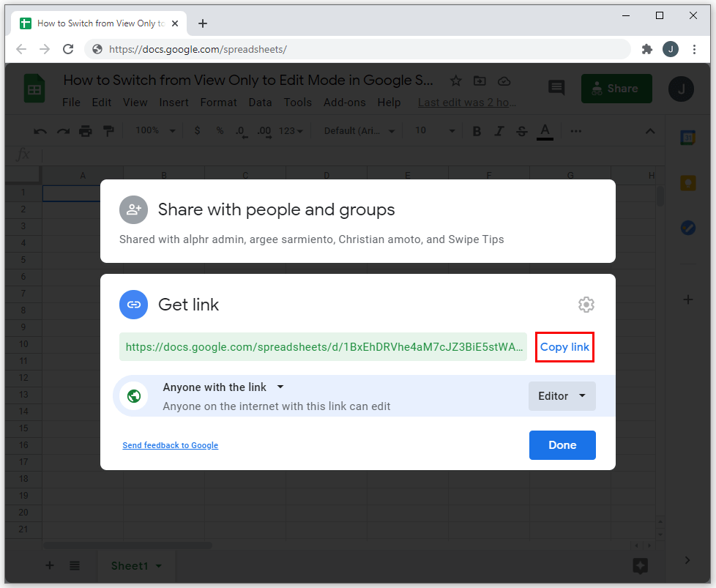Click the move to folder icon
This screenshot has width=716, height=588.
point(480,81)
